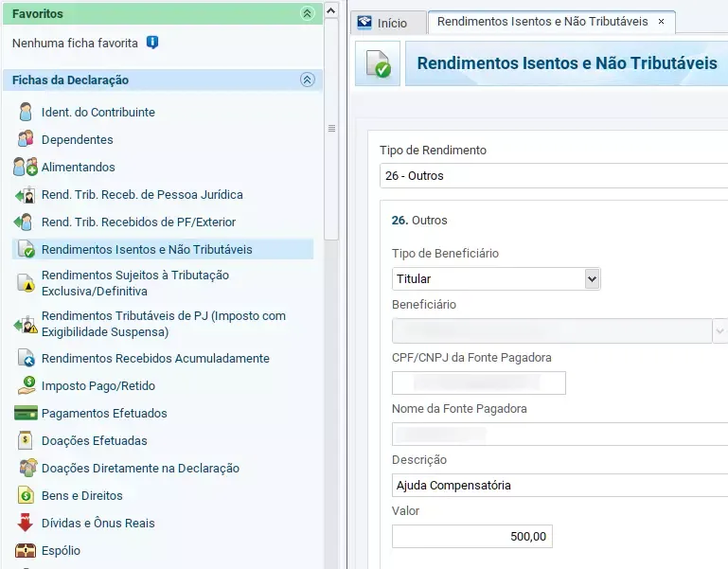
Task: Click the Valor field showing 500,00
Action: pos(472,536)
